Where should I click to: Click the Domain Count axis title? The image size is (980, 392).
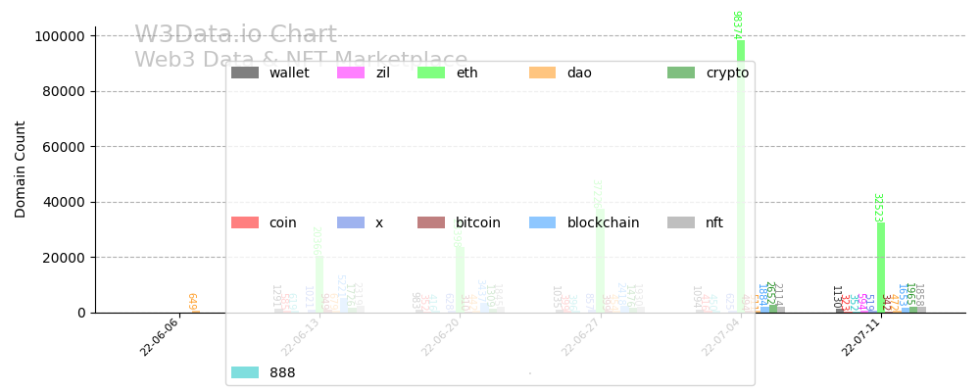coord(21,169)
